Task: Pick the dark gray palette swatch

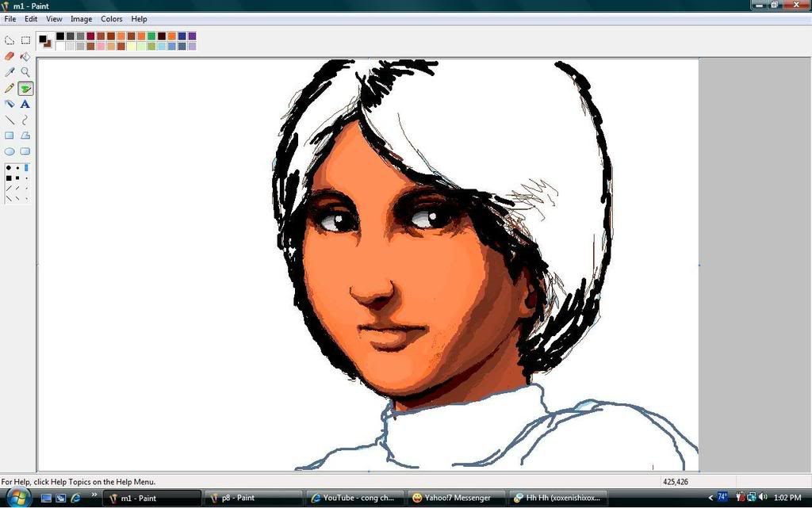Action: 71,36
